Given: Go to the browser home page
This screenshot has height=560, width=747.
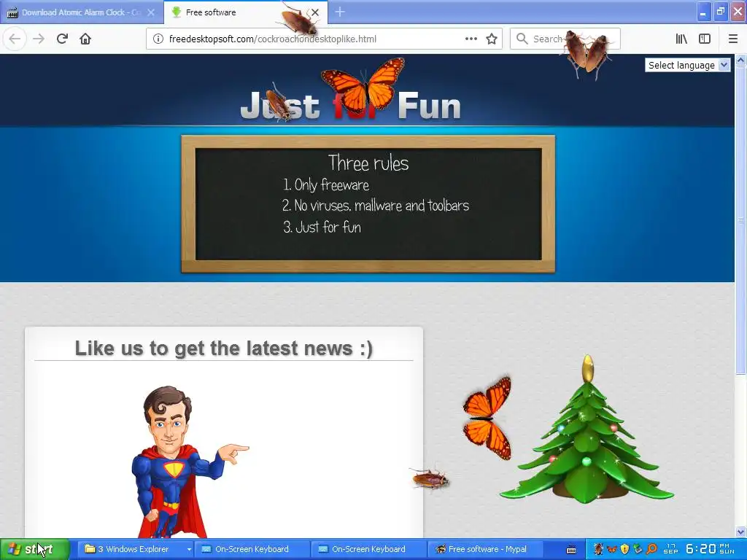Looking at the screenshot, I should click(x=85, y=39).
